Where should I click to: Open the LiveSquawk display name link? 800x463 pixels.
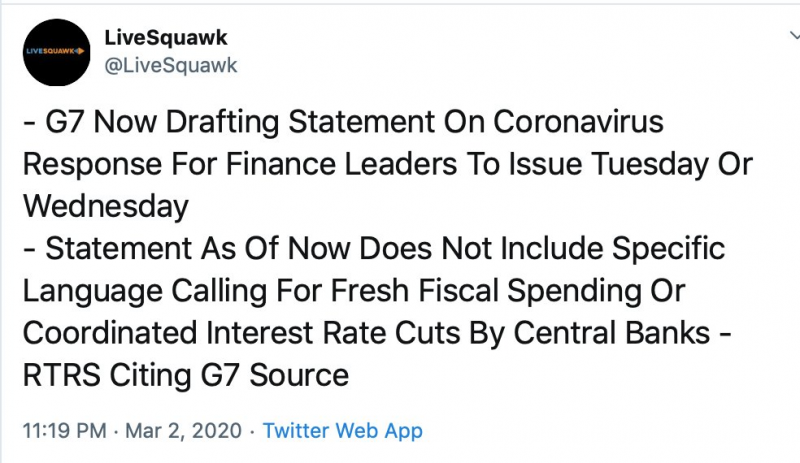166,38
